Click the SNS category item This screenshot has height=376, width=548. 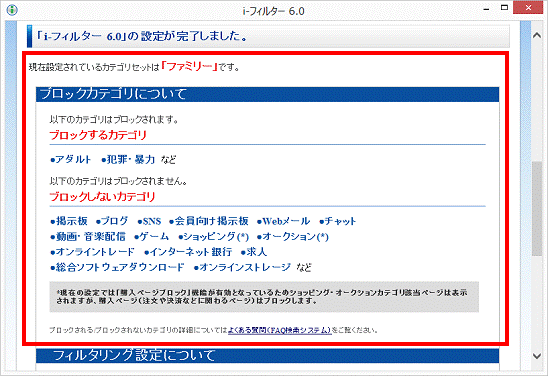point(149,221)
